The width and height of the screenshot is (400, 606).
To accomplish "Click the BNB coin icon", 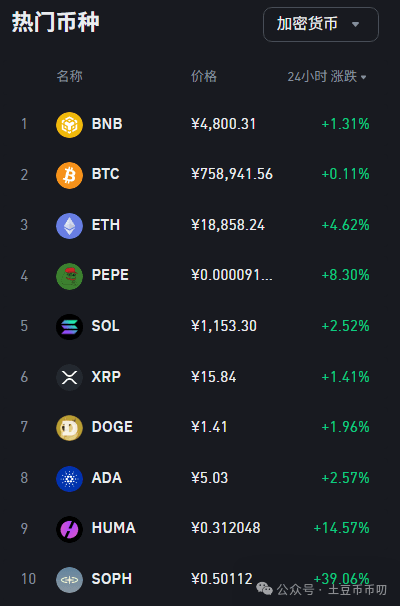I will pos(70,125).
